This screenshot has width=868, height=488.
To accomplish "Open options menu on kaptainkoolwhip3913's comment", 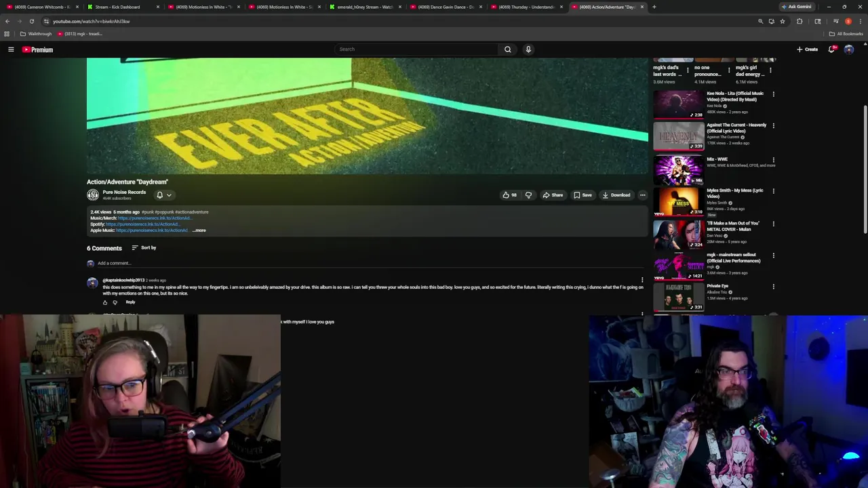I will pyautogui.click(x=642, y=280).
